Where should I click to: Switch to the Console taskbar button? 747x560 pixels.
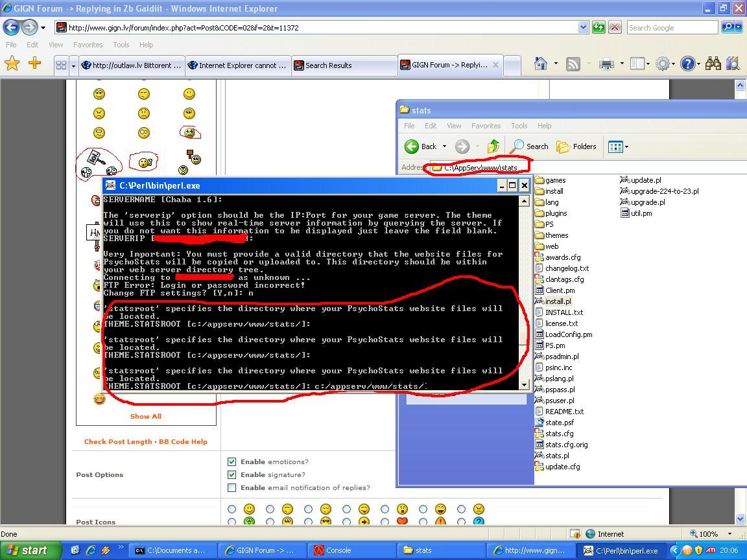(351, 550)
